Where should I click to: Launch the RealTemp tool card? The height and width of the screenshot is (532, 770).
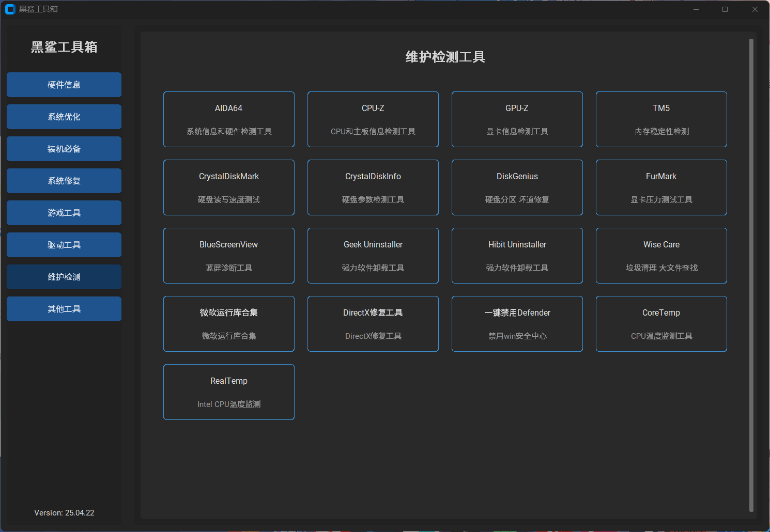coord(229,392)
